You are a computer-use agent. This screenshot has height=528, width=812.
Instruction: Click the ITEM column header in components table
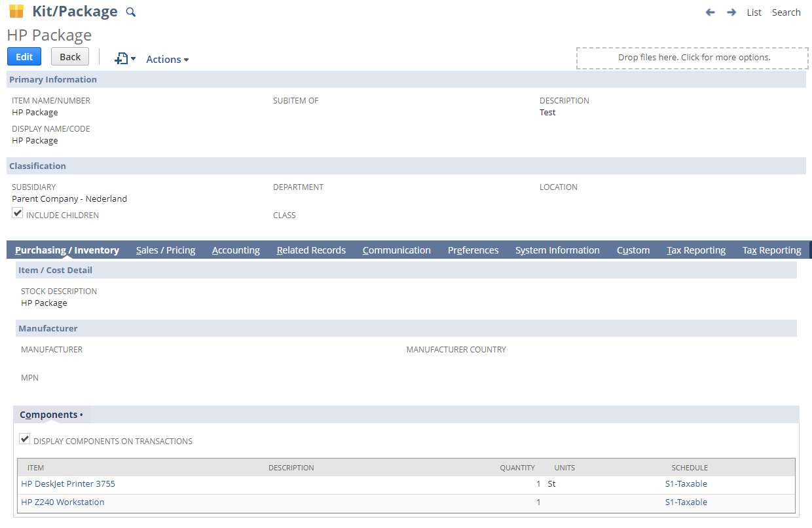click(x=35, y=468)
